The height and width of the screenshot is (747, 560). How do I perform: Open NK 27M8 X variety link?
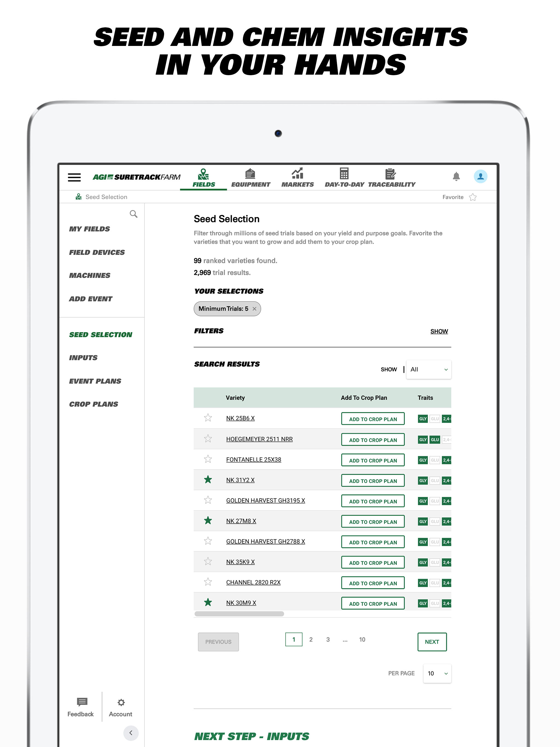click(241, 521)
